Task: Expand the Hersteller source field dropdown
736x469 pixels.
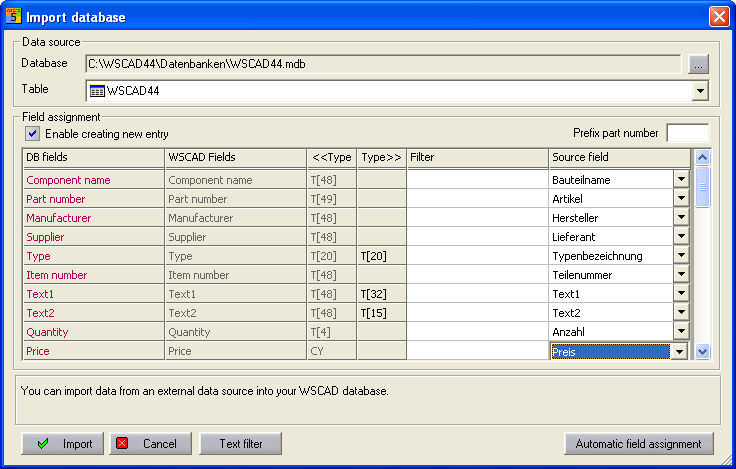Action: point(681,217)
